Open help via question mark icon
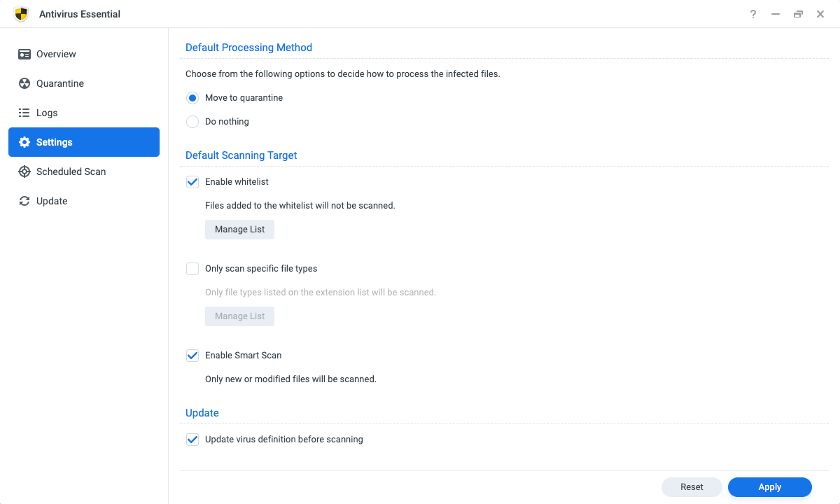The image size is (840, 504). (753, 14)
